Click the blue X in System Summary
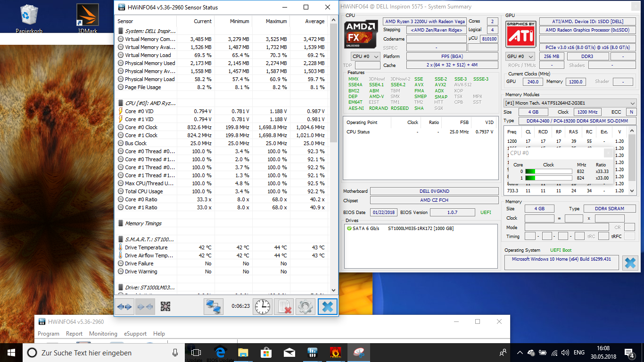The height and width of the screenshot is (362, 644). pos(630,263)
